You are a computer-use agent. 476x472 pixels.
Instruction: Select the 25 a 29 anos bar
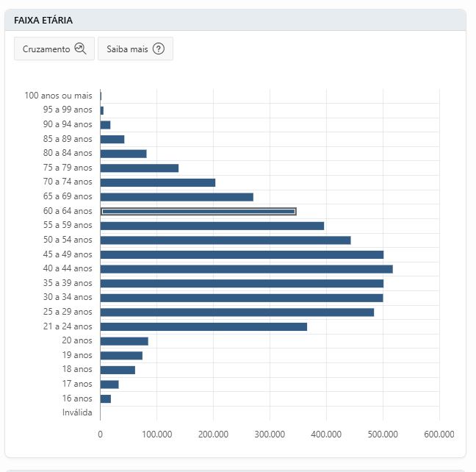(237, 312)
